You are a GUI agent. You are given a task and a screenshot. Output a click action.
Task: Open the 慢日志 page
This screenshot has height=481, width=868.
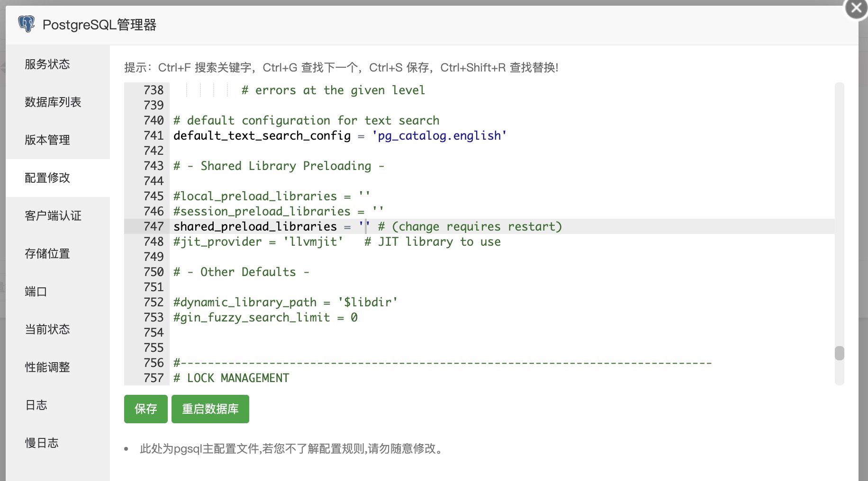pyautogui.click(x=58, y=443)
